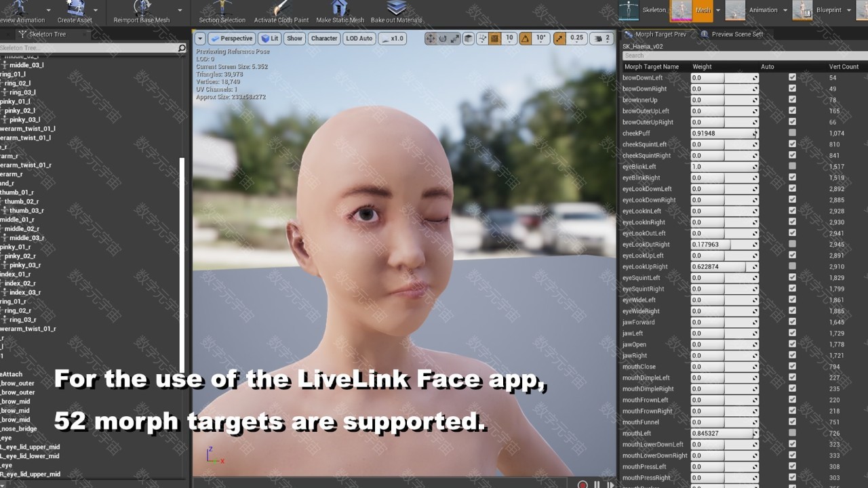Image resolution: width=868 pixels, height=488 pixels.
Task: Sort by Vert Count column header
Action: tap(844, 66)
